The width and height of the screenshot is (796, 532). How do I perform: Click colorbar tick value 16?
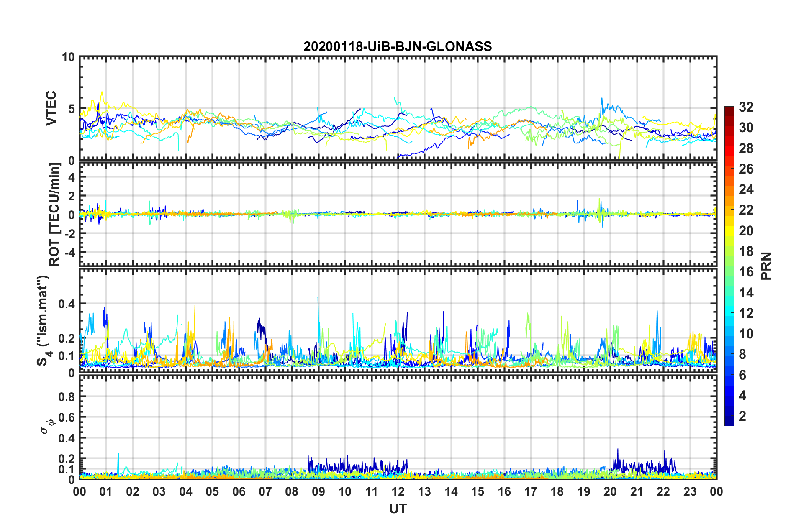click(x=746, y=272)
